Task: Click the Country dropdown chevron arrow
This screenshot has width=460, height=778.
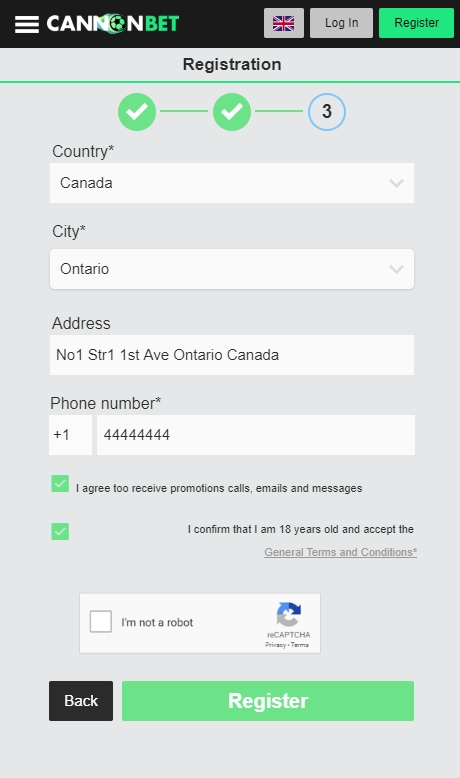Action: point(396,183)
